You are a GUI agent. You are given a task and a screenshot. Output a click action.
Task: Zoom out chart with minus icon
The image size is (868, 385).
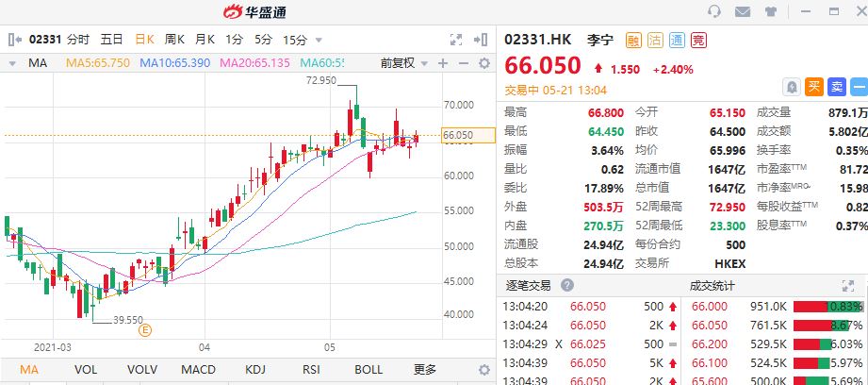[464, 63]
